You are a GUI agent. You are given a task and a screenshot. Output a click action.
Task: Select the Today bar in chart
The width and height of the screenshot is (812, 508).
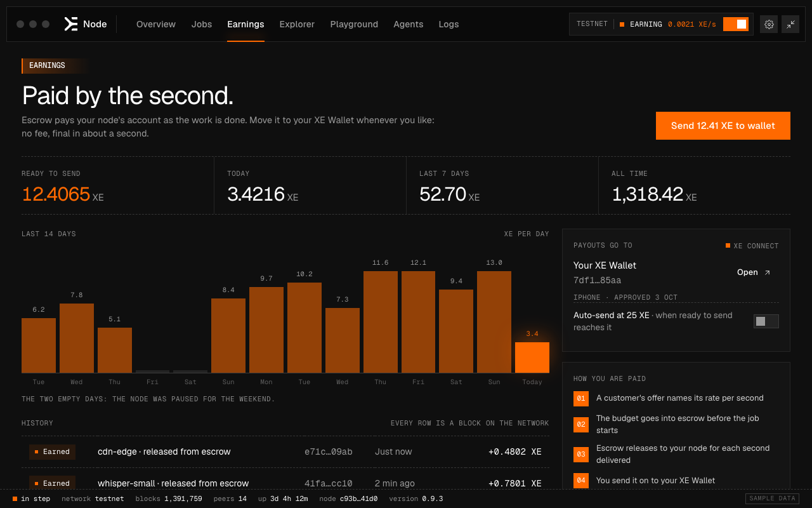[532, 358]
